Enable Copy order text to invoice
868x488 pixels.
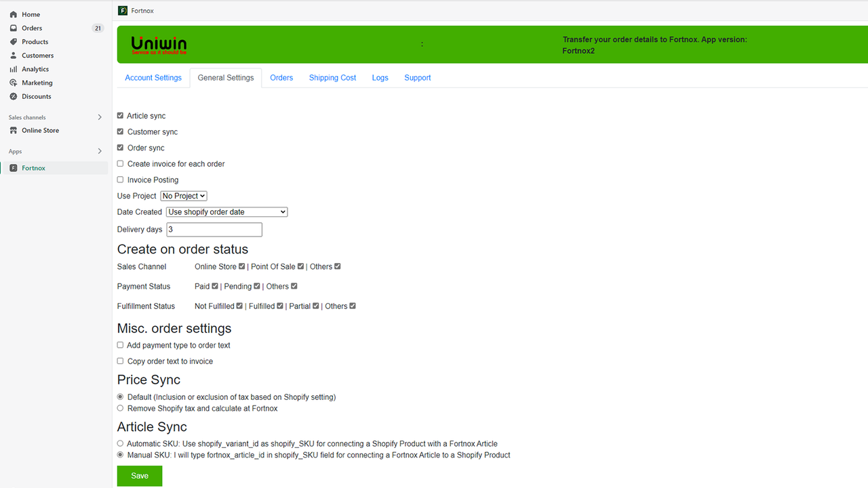click(x=120, y=361)
